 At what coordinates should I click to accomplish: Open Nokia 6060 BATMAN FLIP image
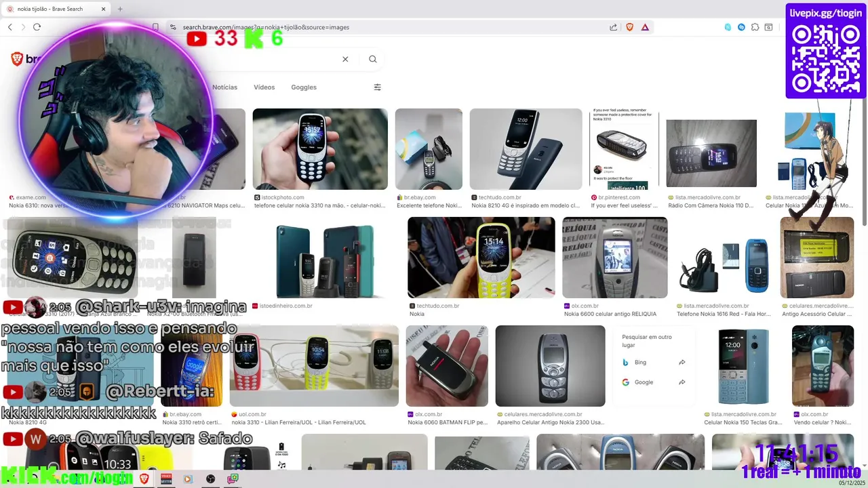click(447, 366)
